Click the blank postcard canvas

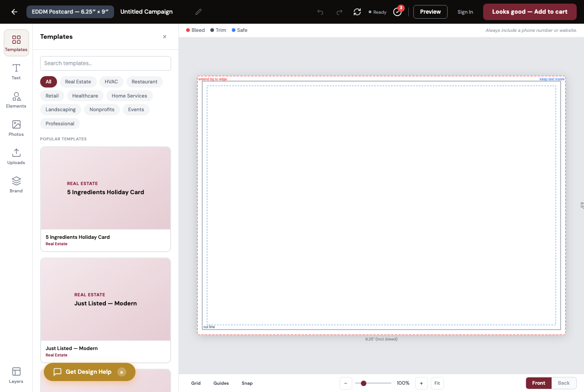pyautogui.click(x=381, y=205)
